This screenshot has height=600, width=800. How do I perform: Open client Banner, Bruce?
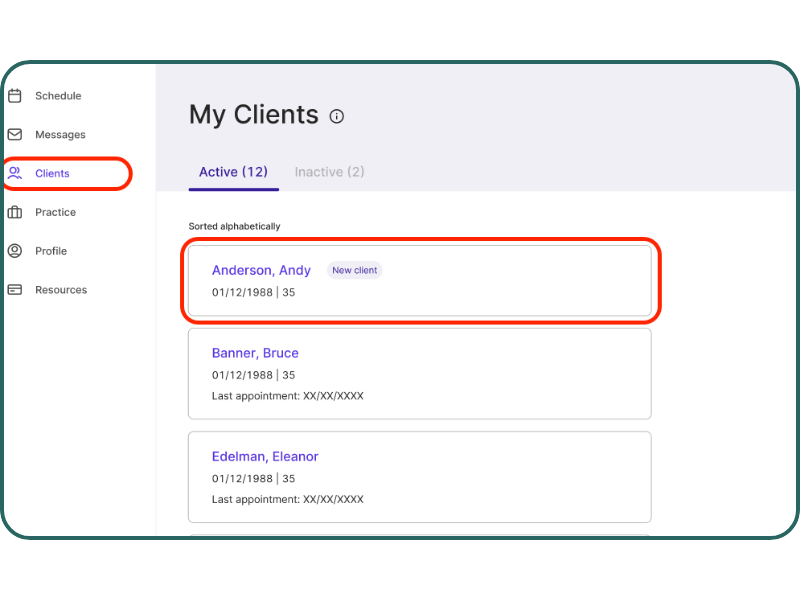pyautogui.click(x=255, y=353)
